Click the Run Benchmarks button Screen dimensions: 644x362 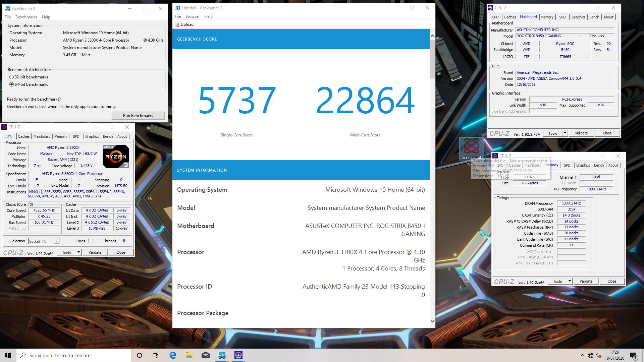[x=138, y=116]
